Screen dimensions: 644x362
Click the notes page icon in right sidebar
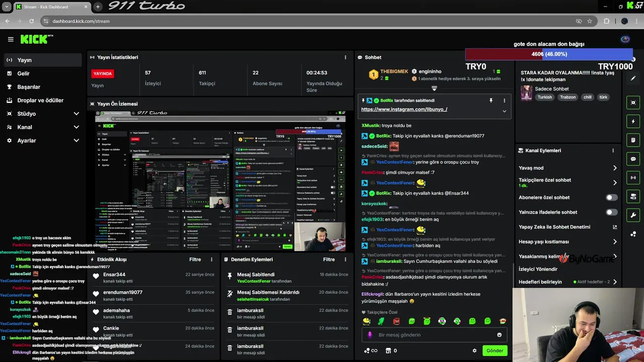[633, 140]
